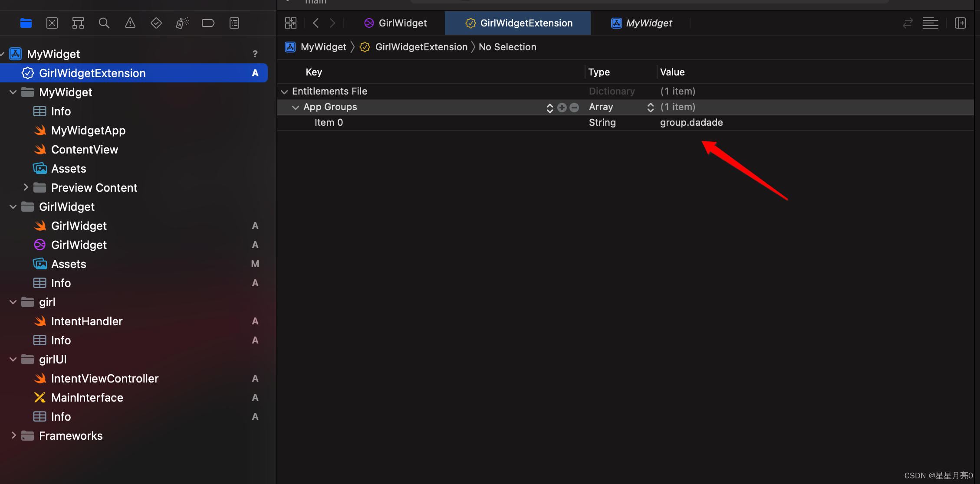Remove the App Groups entry
The width and height of the screenshot is (980, 484).
pos(574,108)
